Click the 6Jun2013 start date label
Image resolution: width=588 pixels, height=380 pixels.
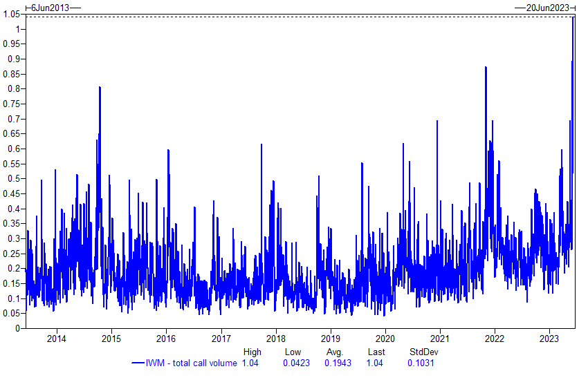(50, 8)
